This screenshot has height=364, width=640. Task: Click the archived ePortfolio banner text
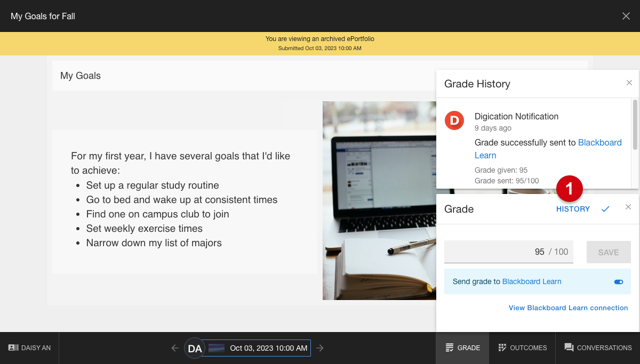click(320, 39)
